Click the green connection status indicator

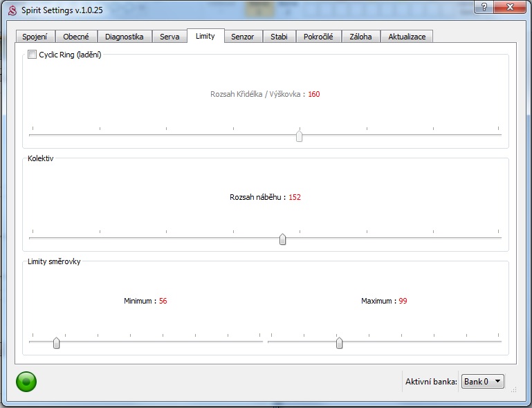[26, 381]
